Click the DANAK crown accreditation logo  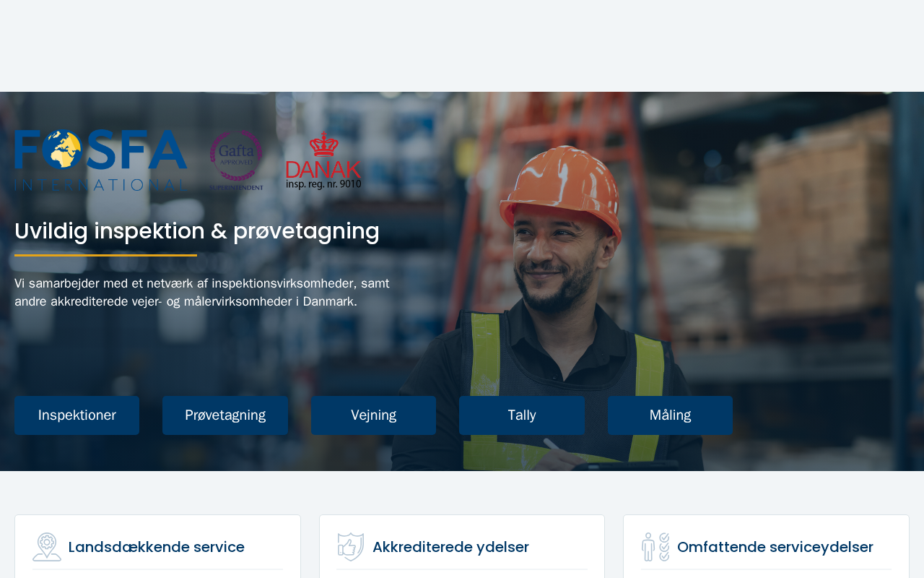323,160
